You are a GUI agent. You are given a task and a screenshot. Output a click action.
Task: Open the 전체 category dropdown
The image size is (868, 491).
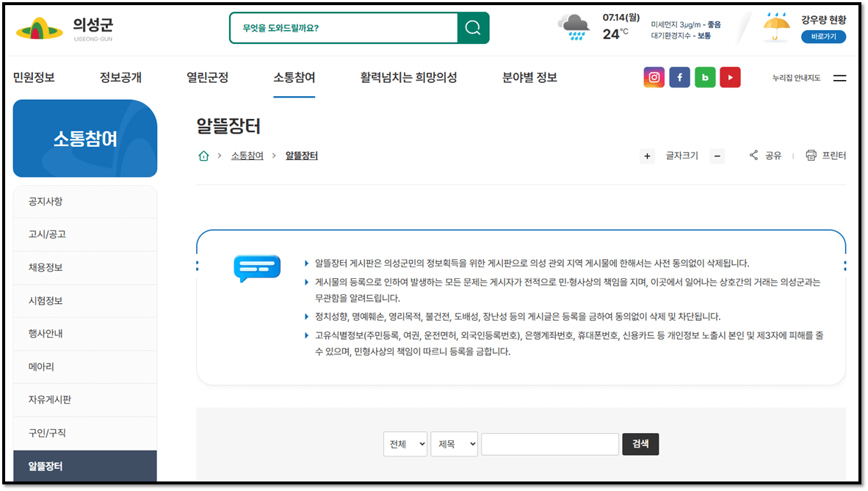[405, 443]
